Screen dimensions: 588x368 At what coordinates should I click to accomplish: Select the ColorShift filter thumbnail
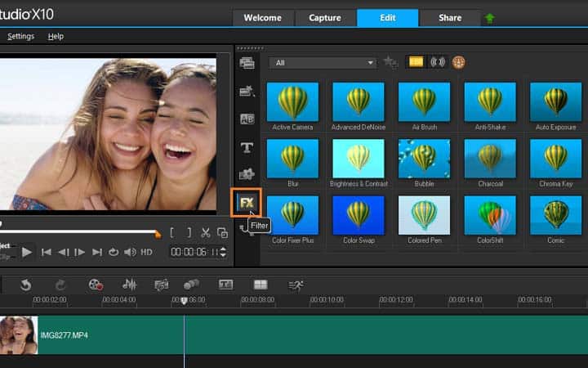490,215
